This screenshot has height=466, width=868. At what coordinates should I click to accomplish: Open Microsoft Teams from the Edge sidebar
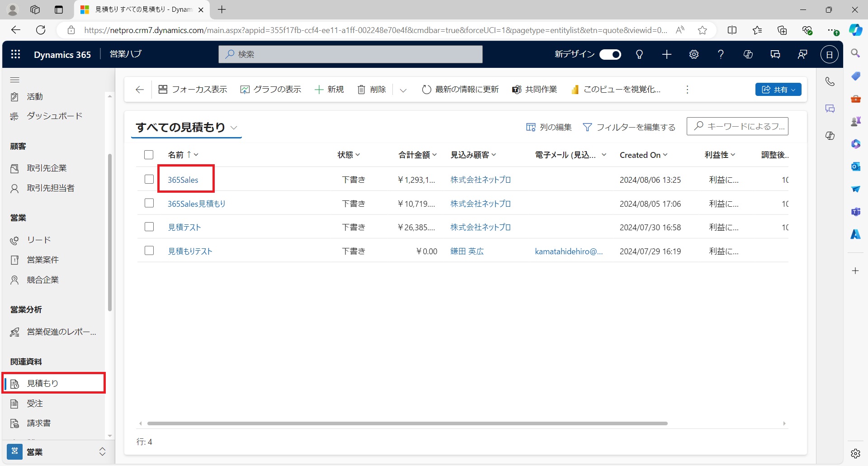pyautogui.click(x=856, y=212)
